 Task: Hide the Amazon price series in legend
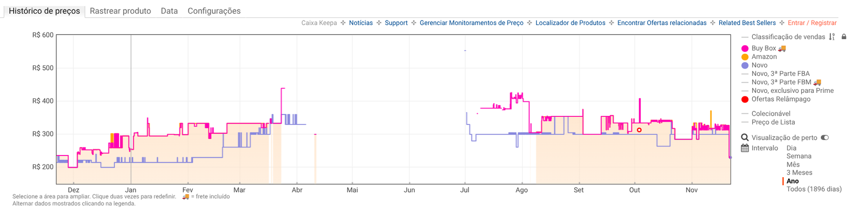point(764,57)
